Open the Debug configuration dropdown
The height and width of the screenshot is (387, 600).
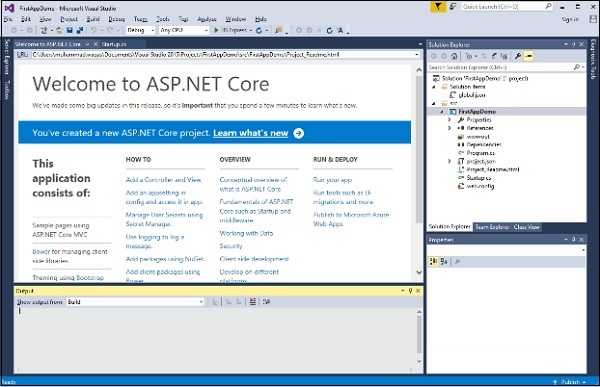pos(140,30)
